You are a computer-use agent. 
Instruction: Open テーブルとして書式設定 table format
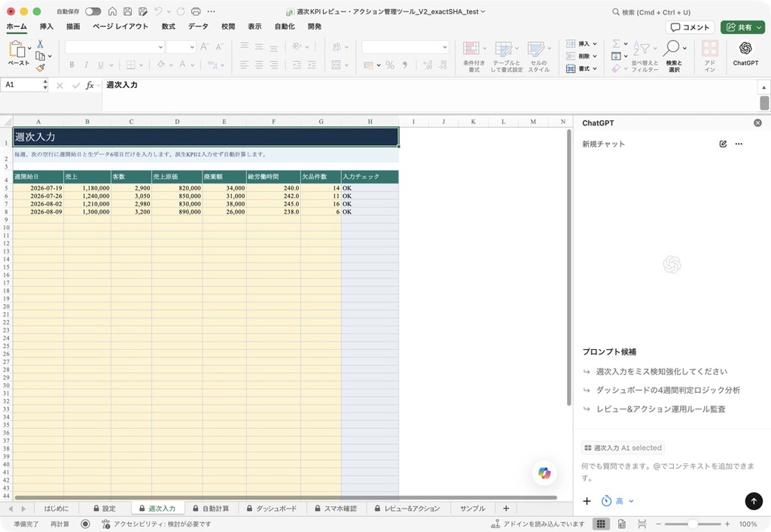point(507,57)
